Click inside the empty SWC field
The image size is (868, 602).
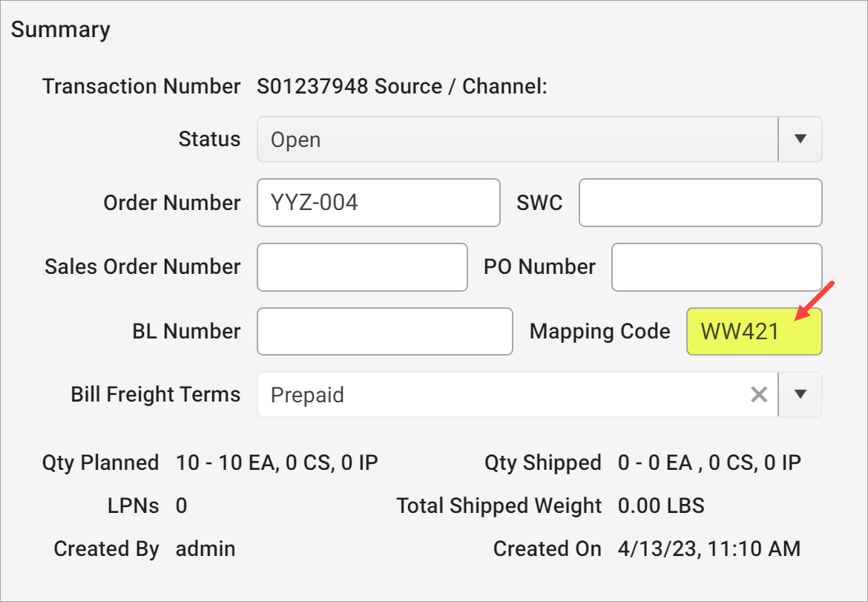point(700,202)
